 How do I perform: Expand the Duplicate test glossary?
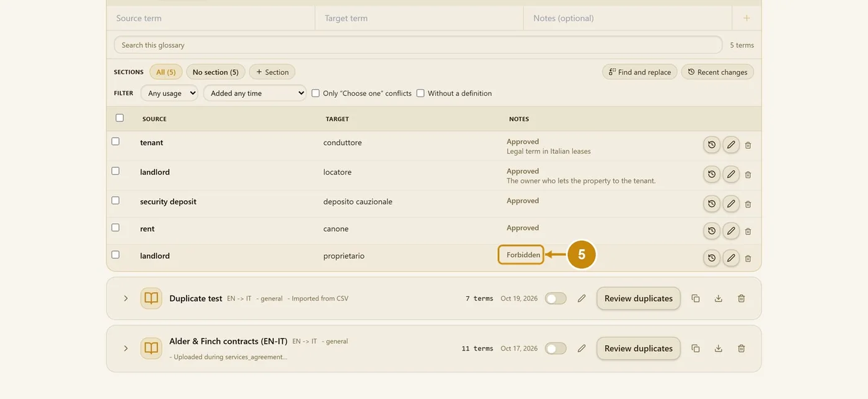(x=125, y=299)
